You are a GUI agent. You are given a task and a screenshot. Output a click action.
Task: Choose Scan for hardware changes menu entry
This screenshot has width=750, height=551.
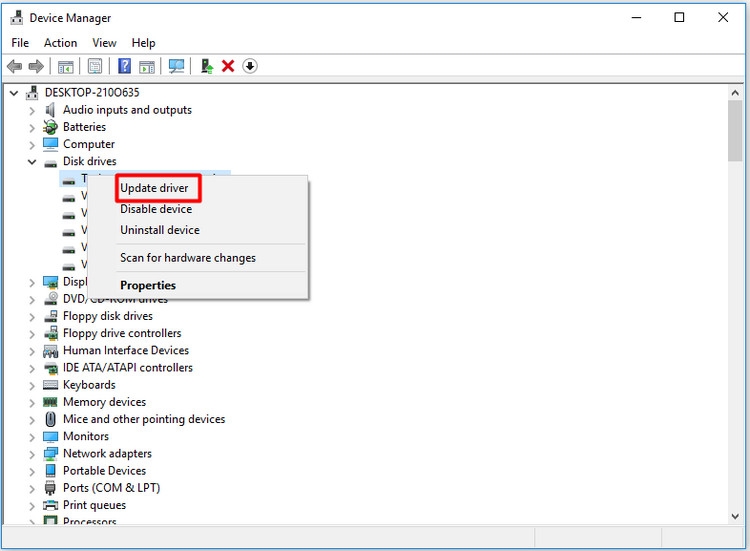click(188, 258)
